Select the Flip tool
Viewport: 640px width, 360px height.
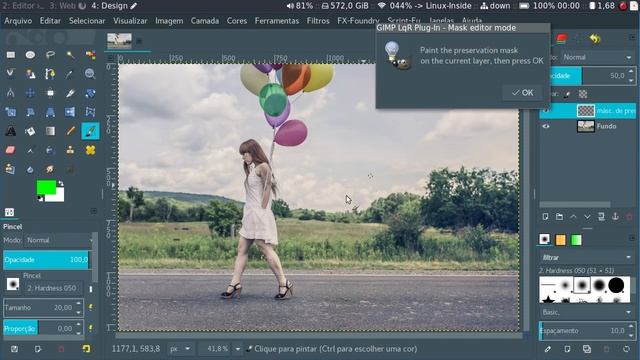pos(70,112)
